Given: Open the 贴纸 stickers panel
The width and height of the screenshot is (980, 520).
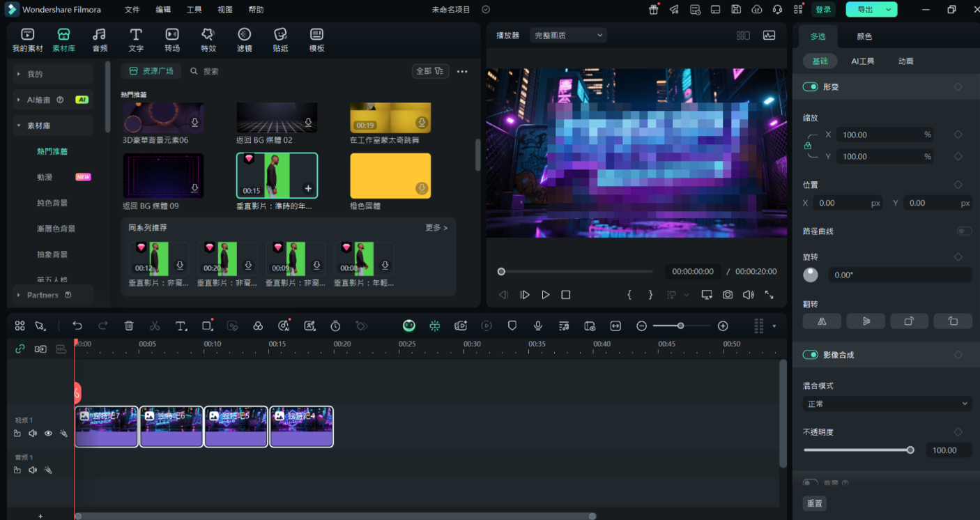Looking at the screenshot, I should click(x=280, y=40).
